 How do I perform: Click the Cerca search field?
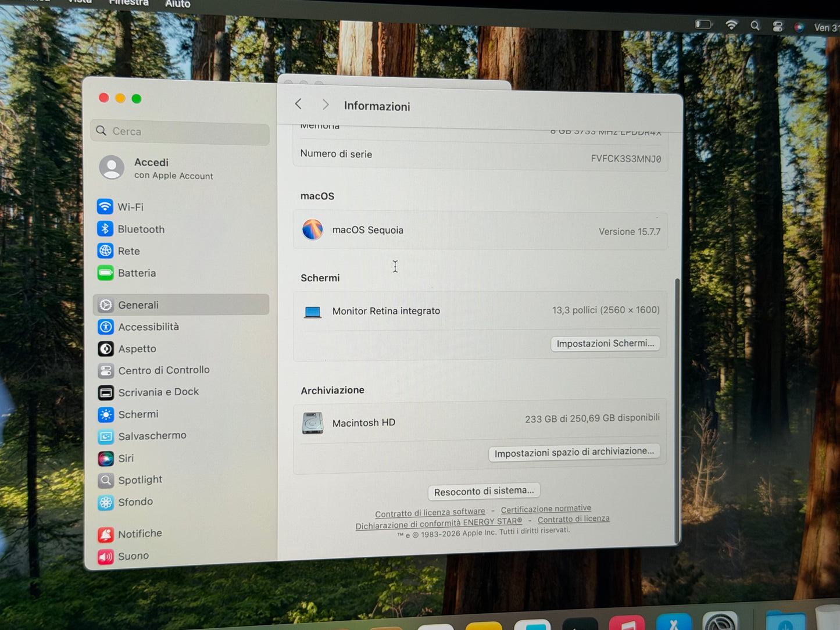click(x=180, y=132)
